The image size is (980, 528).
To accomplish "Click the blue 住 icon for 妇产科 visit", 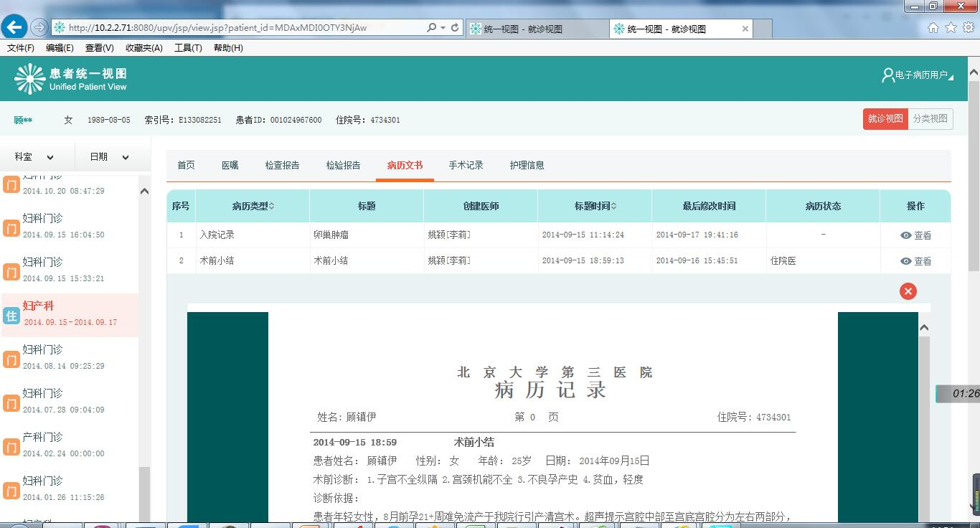I will point(11,315).
